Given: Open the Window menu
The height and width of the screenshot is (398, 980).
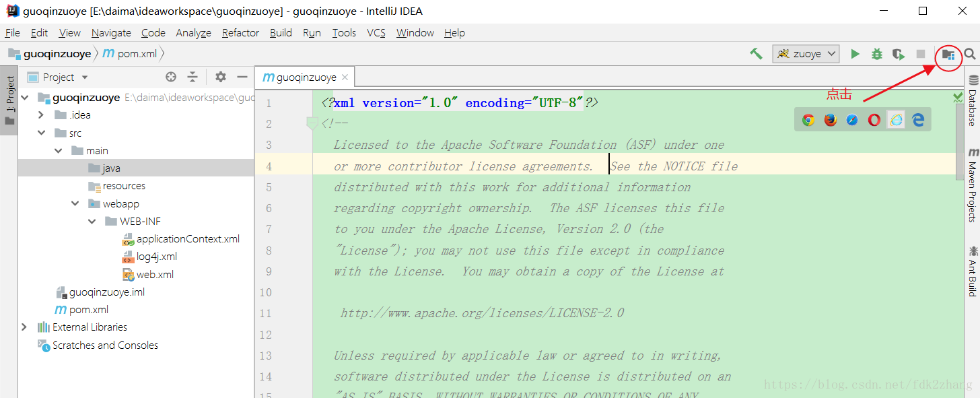Looking at the screenshot, I should click(x=415, y=32).
